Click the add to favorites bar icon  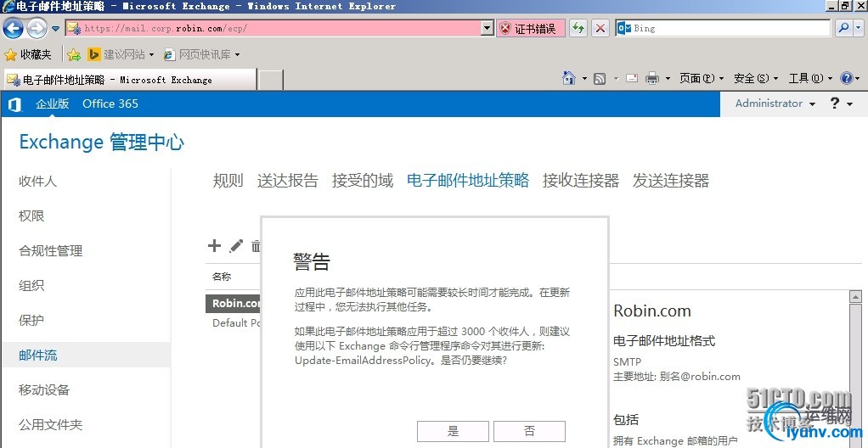coord(74,54)
